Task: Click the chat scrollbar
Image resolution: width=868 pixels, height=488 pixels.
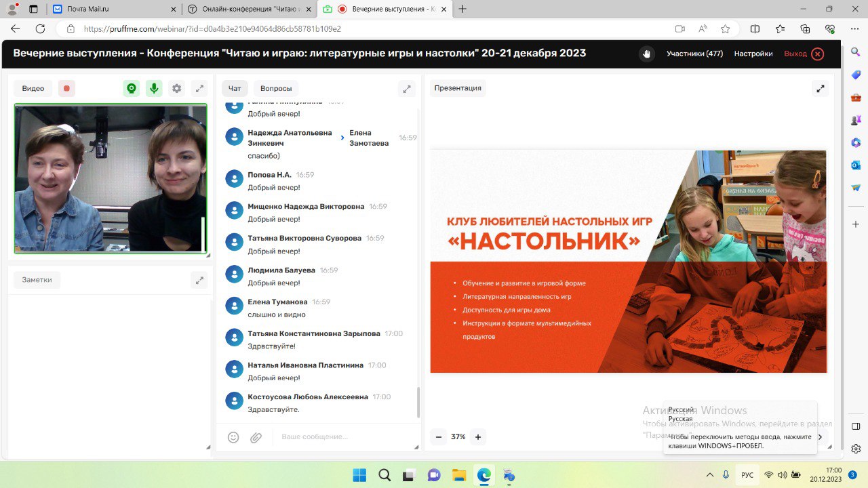Action: point(418,403)
